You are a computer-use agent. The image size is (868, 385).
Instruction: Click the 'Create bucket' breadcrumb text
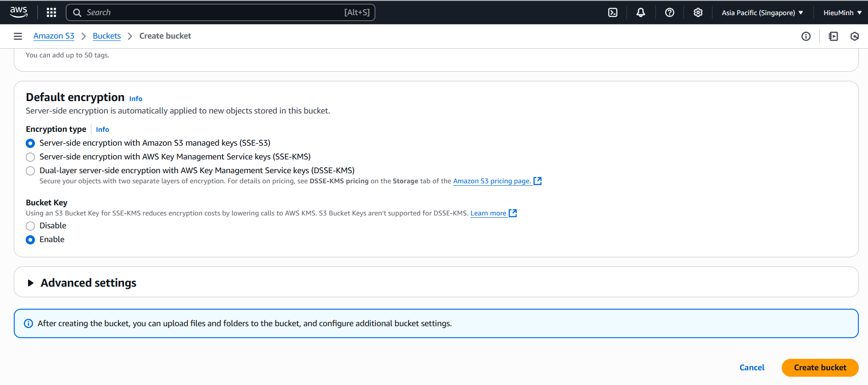click(x=165, y=36)
